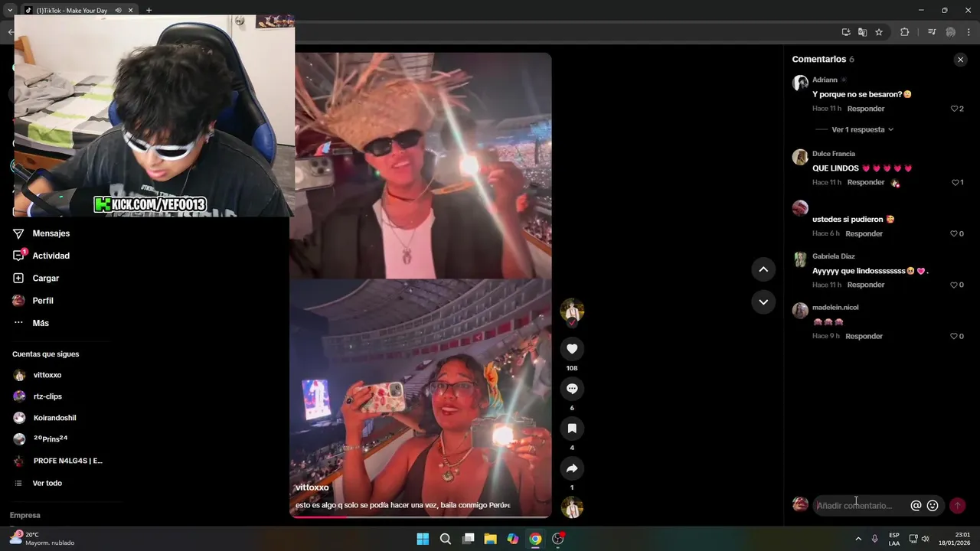Open the tab search dropdown arrow
This screenshot has height=551, width=980.
click(x=10, y=11)
